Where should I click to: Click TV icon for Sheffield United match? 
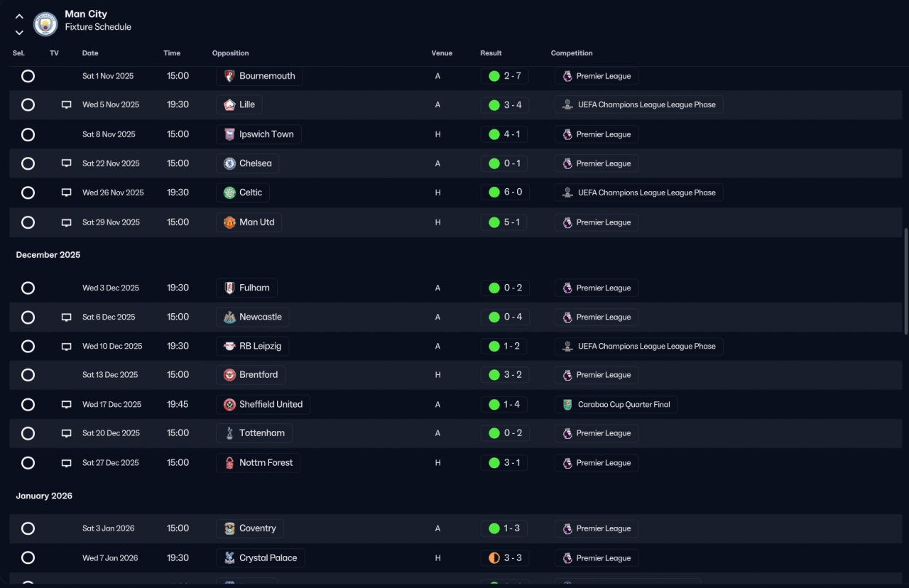pos(67,405)
